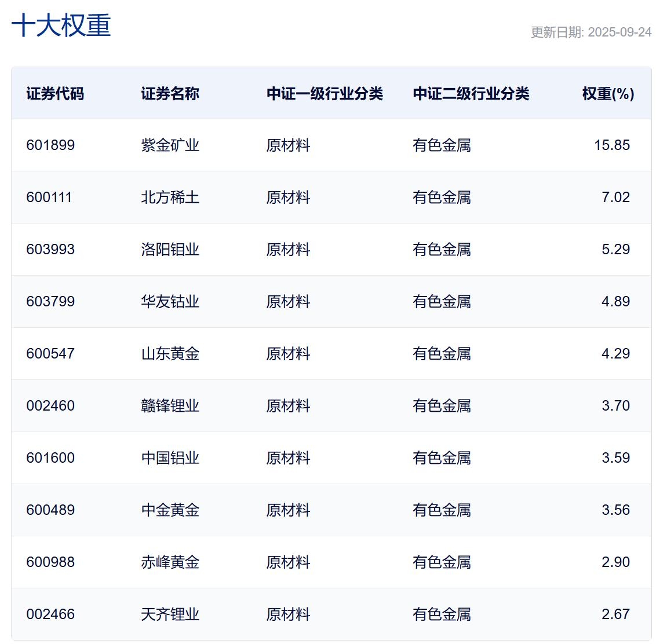
Task: Click 原材料 in the 北方稀土 row
Action: [x=288, y=197]
